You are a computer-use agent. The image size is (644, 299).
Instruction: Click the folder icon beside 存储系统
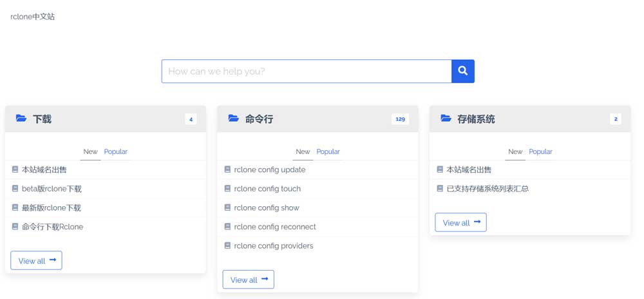(446, 119)
